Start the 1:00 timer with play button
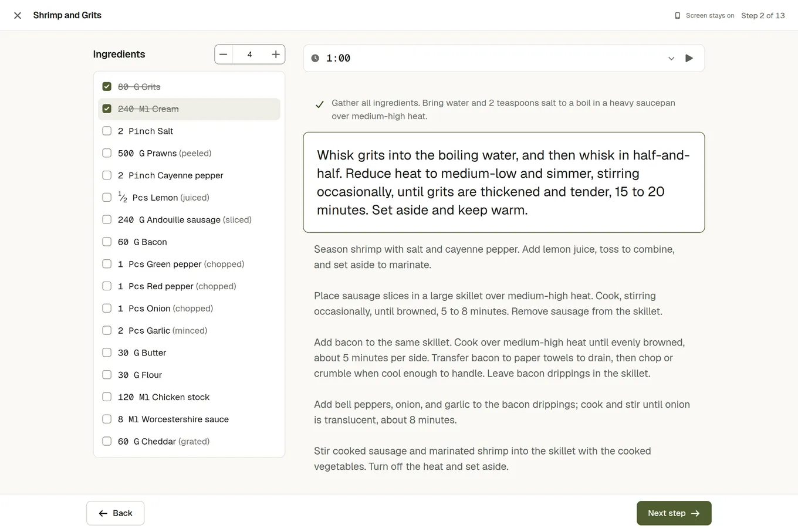The image size is (798, 532). [x=689, y=58]
